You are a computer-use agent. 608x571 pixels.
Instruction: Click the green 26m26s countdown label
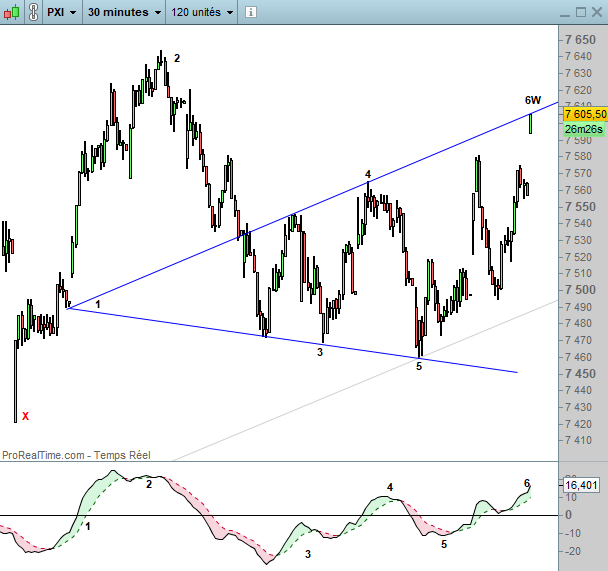point(584,129)
